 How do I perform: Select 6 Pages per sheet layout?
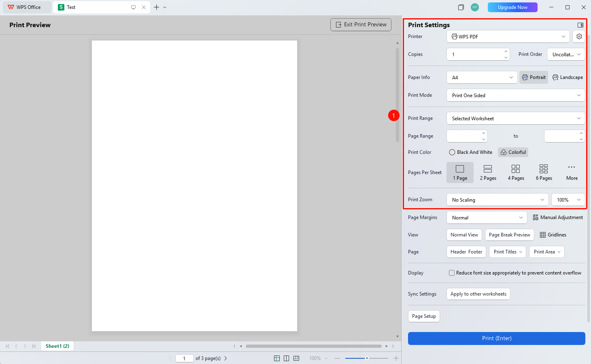pos(544,172)
